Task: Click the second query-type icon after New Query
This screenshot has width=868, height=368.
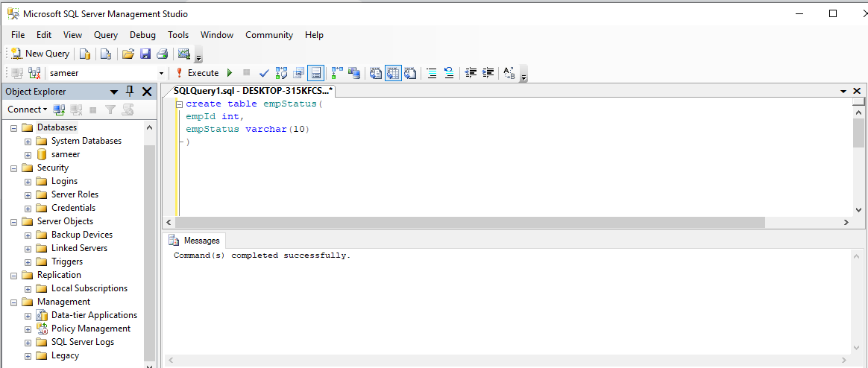Action: (106, 54)
